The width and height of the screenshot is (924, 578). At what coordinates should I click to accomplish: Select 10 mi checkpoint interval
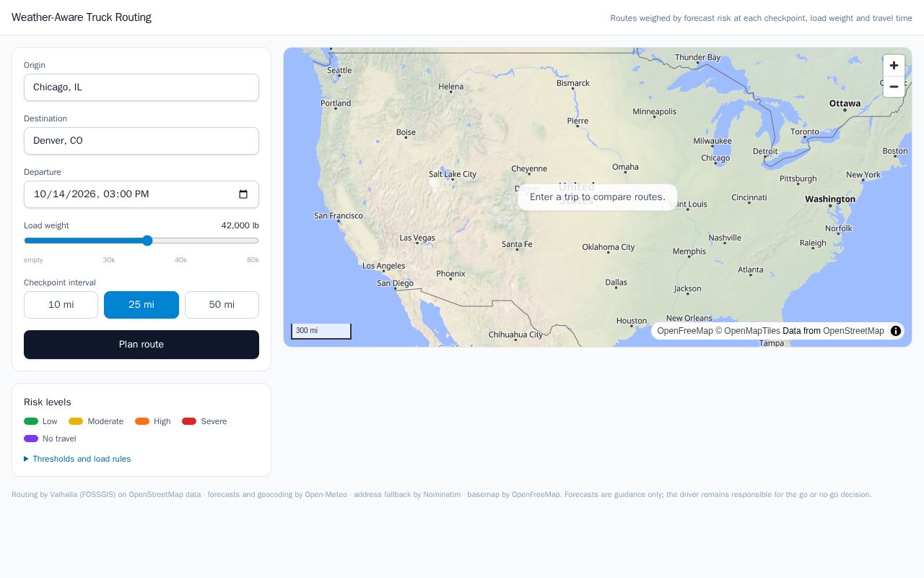[x=61, y=305]
